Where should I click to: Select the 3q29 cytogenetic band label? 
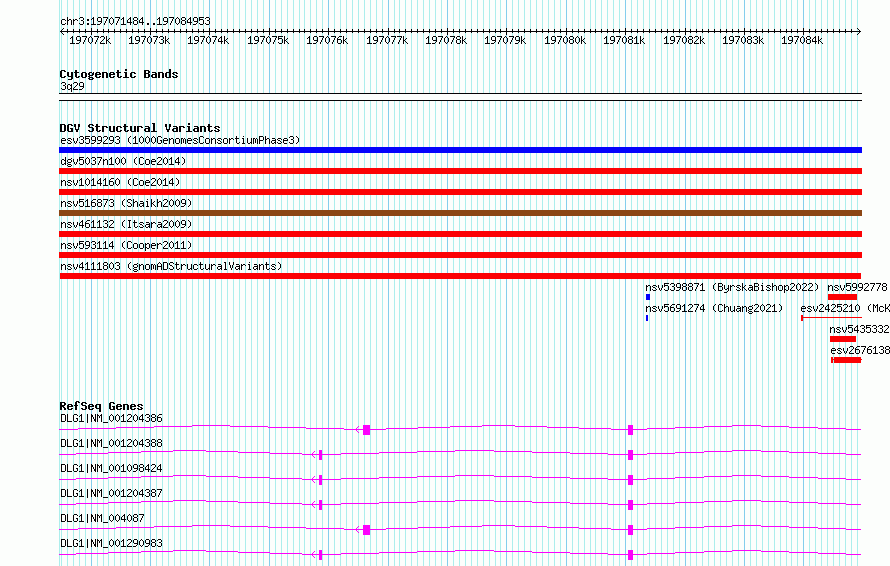tap(72, 86)
